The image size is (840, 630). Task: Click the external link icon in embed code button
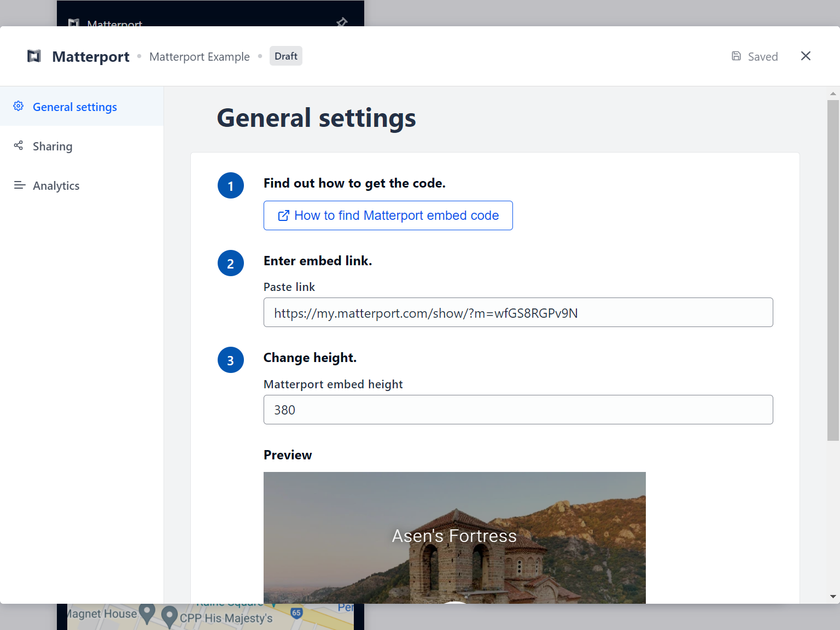tap(284, 215)
